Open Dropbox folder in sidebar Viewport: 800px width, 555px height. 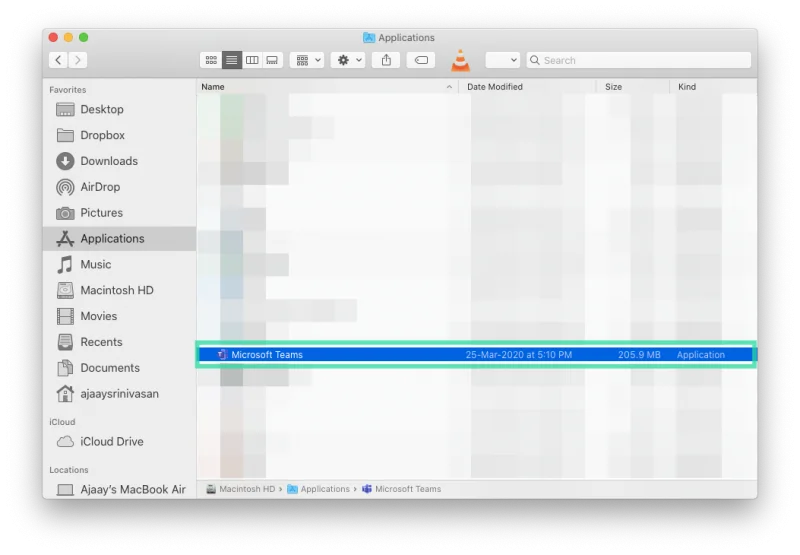pos(119,135)
